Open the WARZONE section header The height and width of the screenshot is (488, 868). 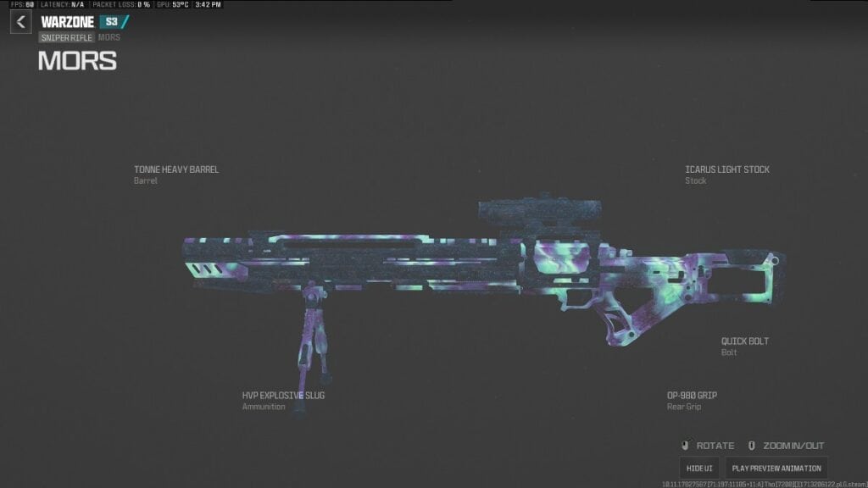pos(65,21)
